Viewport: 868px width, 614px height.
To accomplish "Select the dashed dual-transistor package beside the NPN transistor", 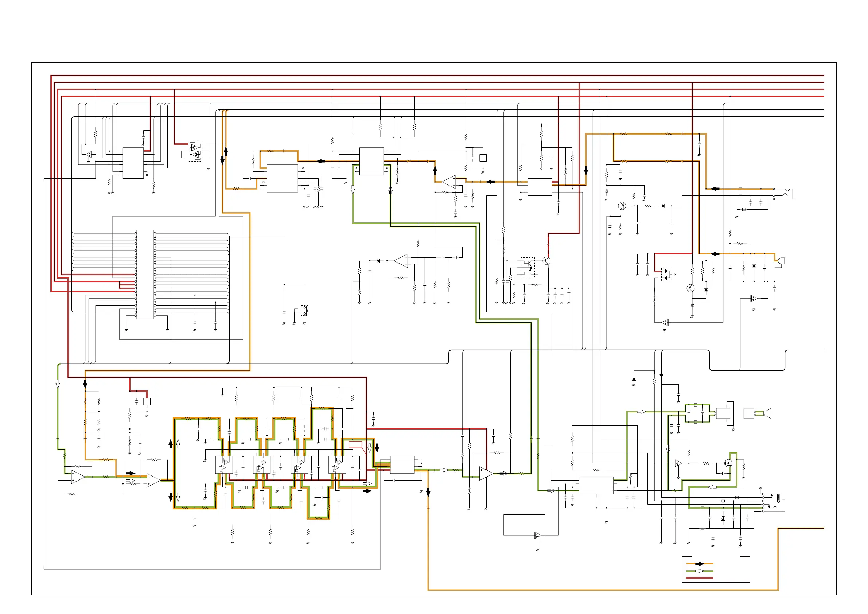I will point(528,268).
